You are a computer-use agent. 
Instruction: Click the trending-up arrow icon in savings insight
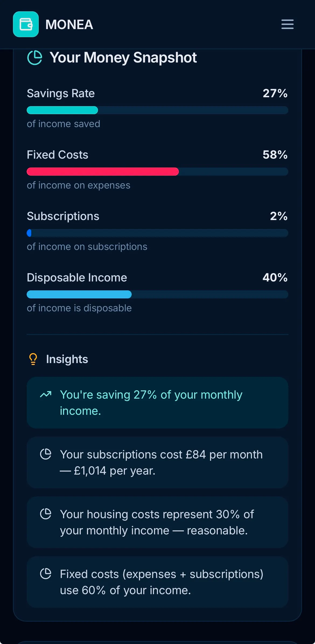point(46,395)
